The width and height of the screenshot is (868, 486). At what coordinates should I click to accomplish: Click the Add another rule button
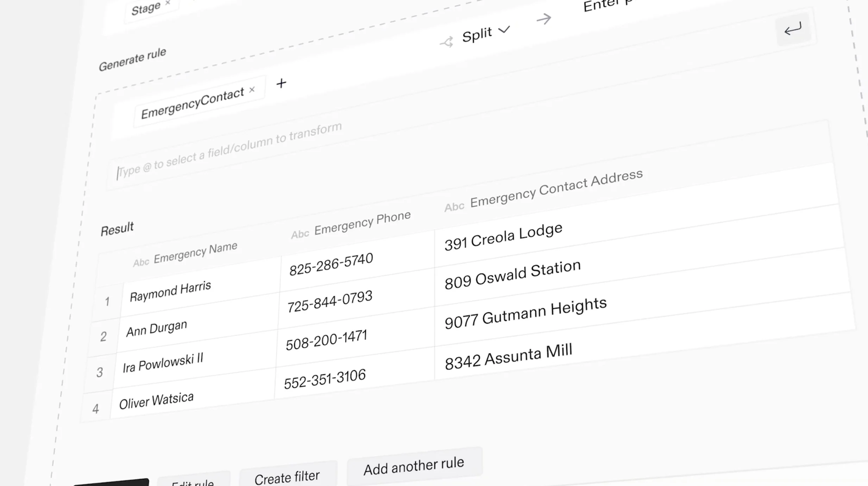(414, 466)
